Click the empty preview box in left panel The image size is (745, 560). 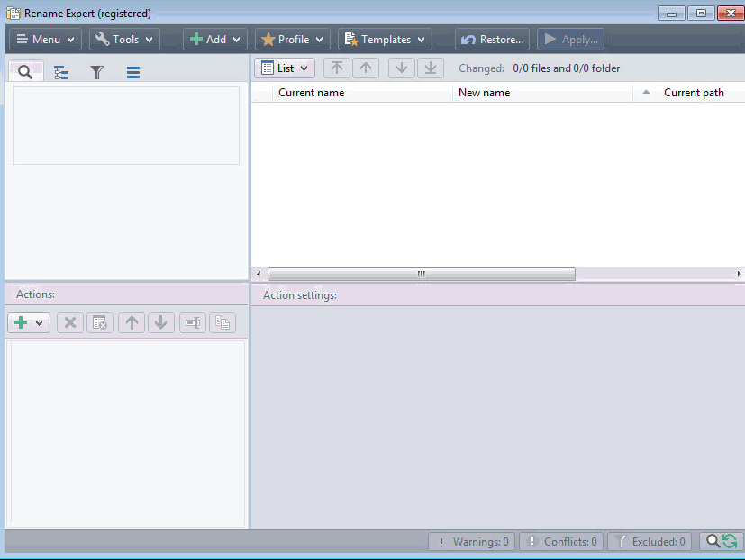[x=126, y=125]
